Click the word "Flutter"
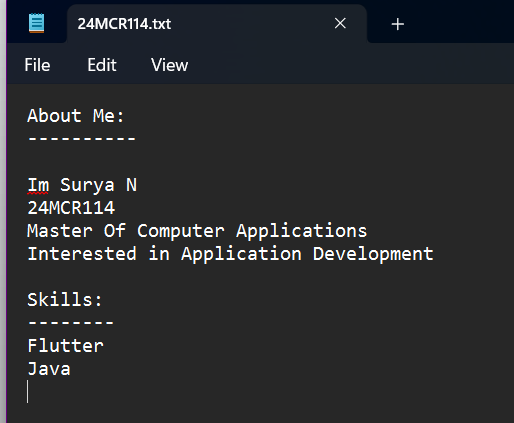The image size is (514, 423). pyautogui.click(x=66, y=346)
